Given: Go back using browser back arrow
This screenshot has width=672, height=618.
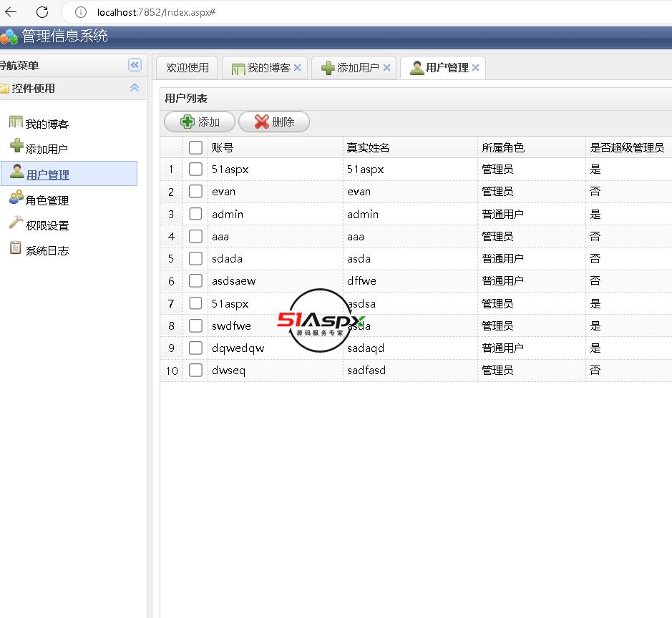Looking at the screenshot, I should pos(11,12).
